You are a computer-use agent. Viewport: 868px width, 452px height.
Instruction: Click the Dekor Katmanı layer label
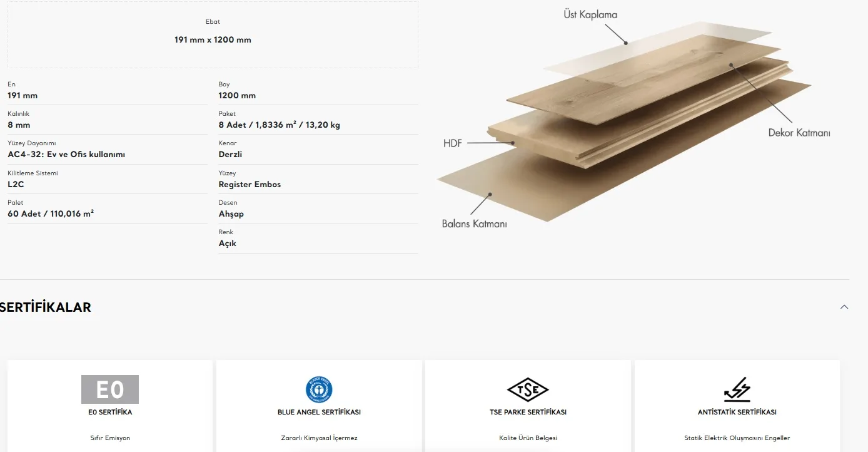[x=799, y=133]
